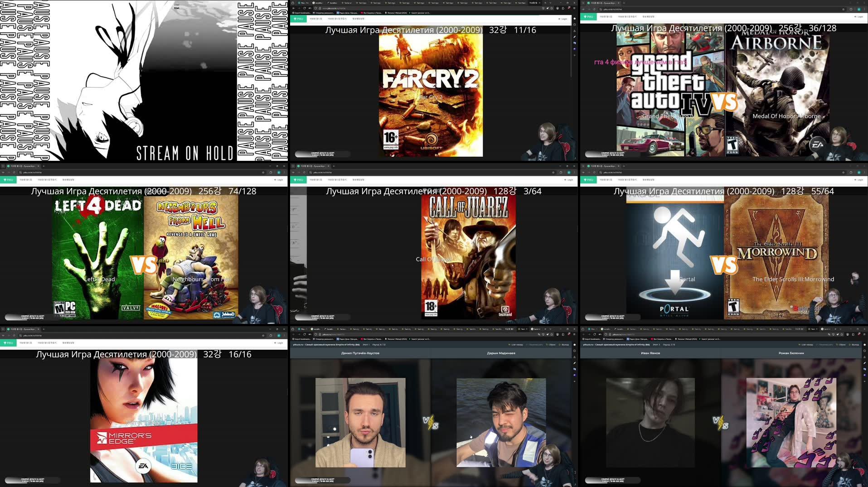Open history clock icon in Far Cry 2 window sidebar
This screenshot has height=487, width=868.
pyautogui.click(x=575, y=24)
